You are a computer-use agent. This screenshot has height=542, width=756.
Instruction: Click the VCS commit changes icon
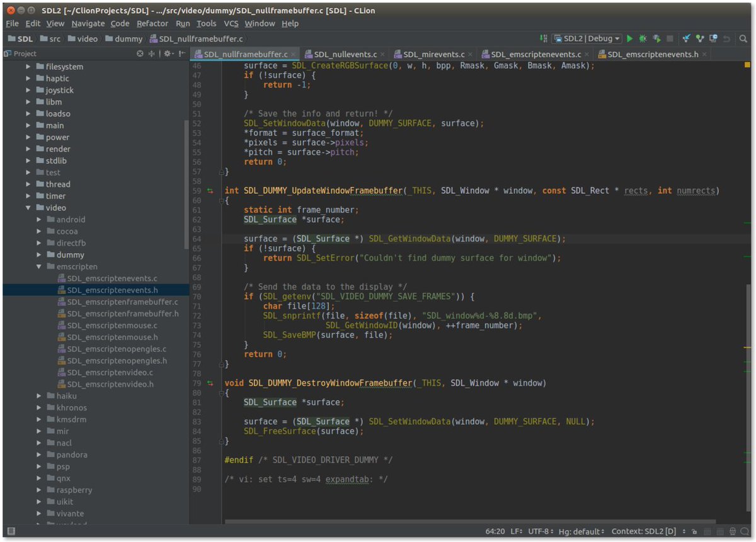[x=699, y=39]
